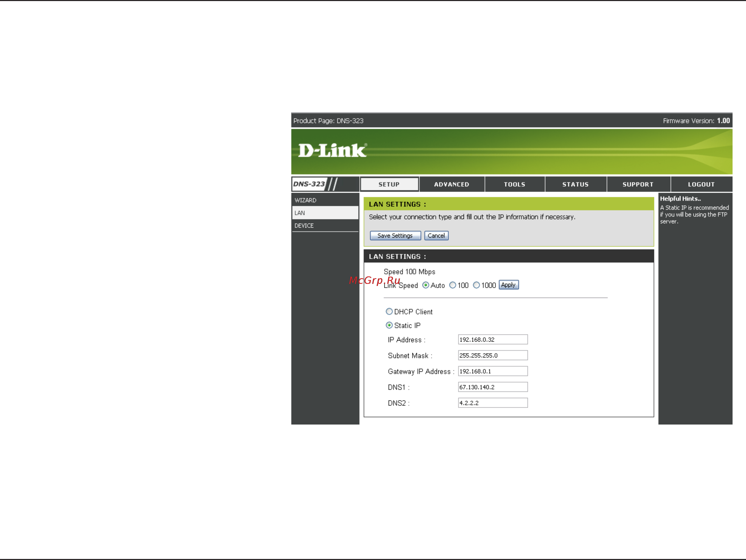The image size is (746, 560).
Task: Open DEVICE in the sidebar
Action: 325,226
